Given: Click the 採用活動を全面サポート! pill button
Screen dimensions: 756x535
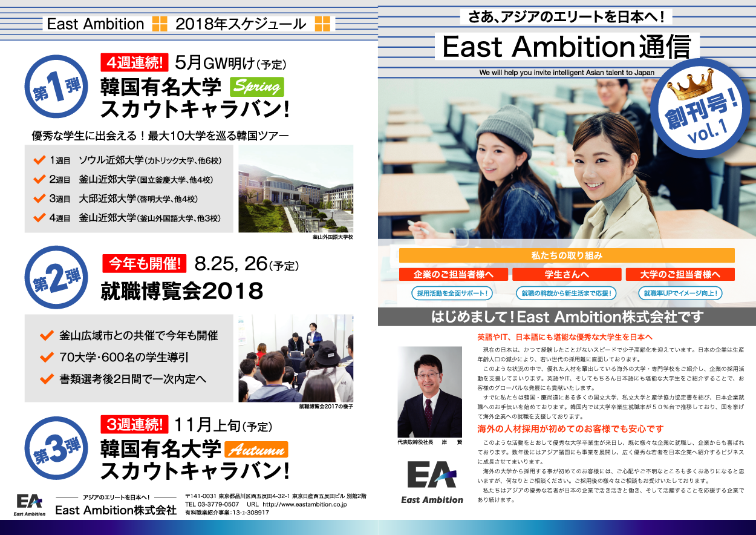Looking at the screenshot, I should click(x=452, y=294).
